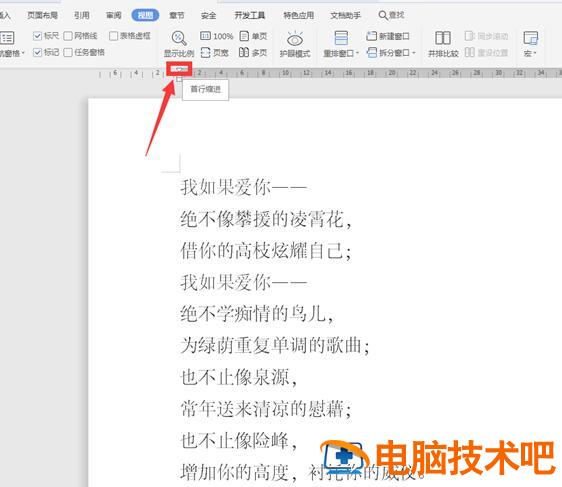Click in line 借你的高枝炫耀自己

click(x=266, y=250)
